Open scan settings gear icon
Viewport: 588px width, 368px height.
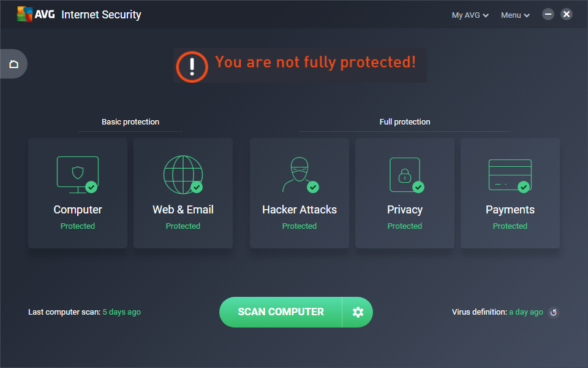coord(358,312)
